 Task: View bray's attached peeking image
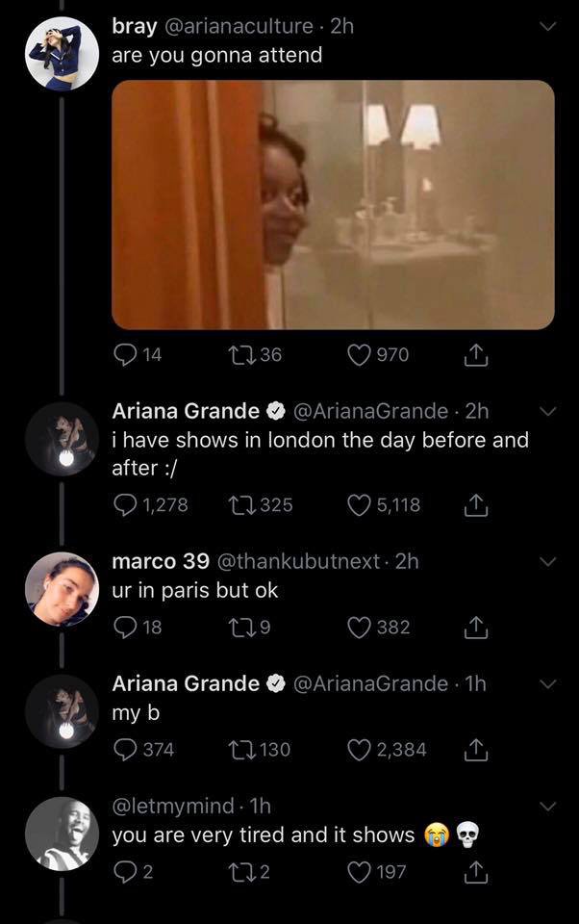pyautogui.click(x=333, y=204)
